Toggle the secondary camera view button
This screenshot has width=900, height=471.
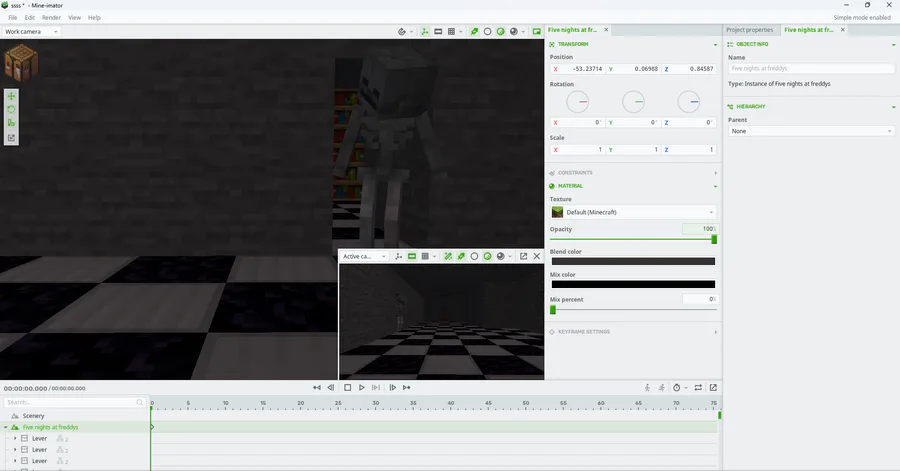coord(537,31)
